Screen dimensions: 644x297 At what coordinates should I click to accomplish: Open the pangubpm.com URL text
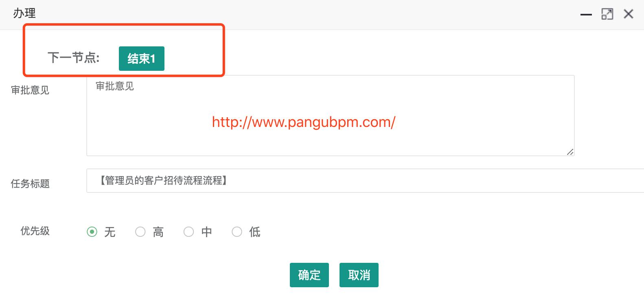tap(304, 122)
